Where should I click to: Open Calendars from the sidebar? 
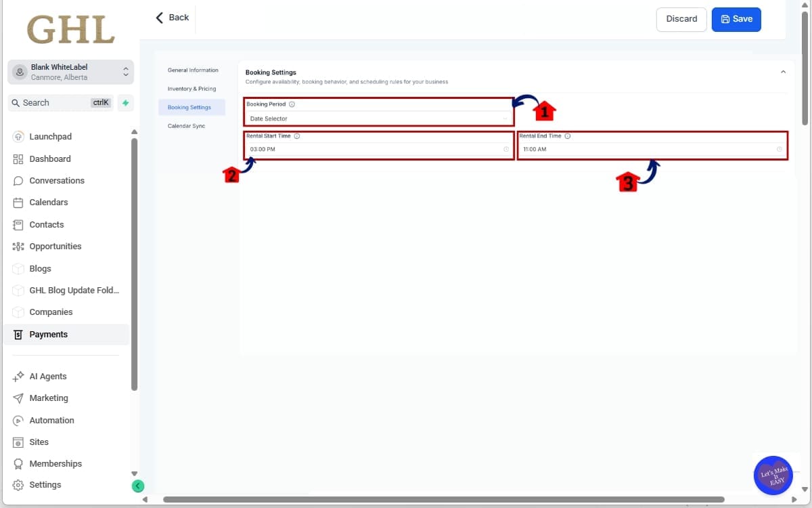click(18, 202)
